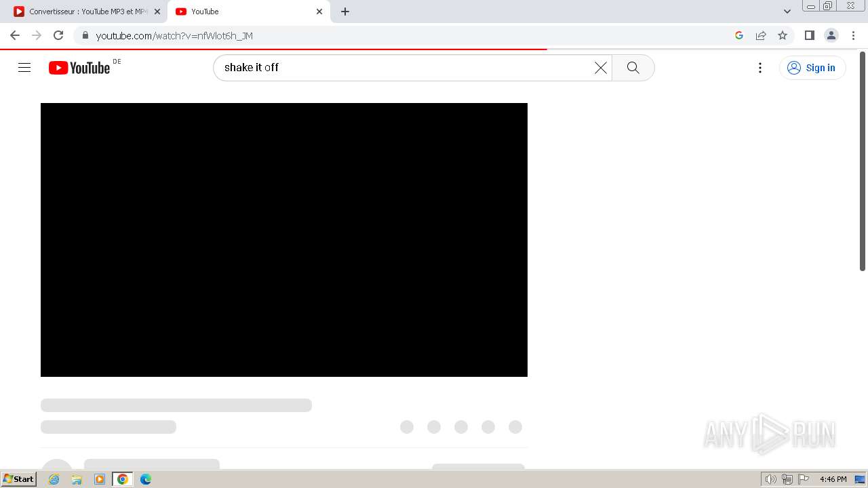Viewport: 868px width, 488px height.
Task: Select Chrome in the taskbar
Action: click(123, 479)
